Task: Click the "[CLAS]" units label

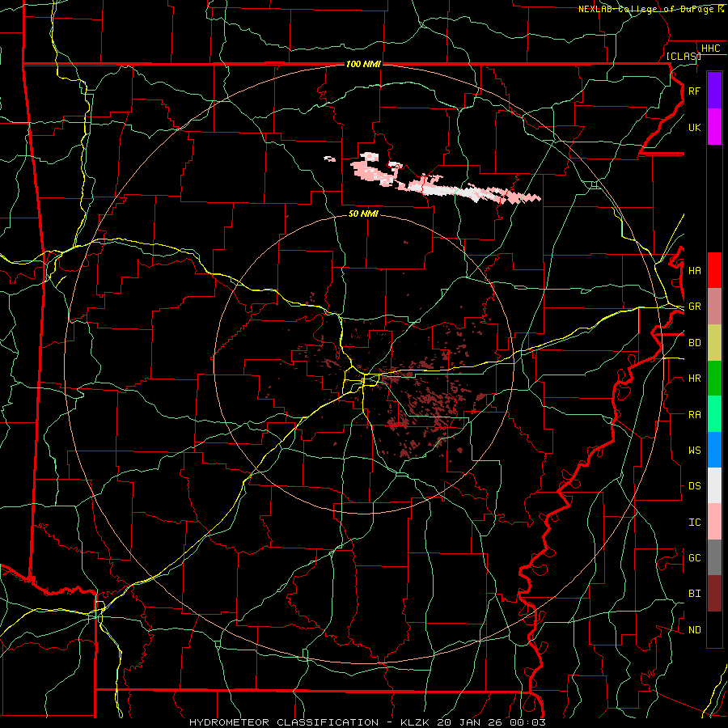Action: [684, 56]
